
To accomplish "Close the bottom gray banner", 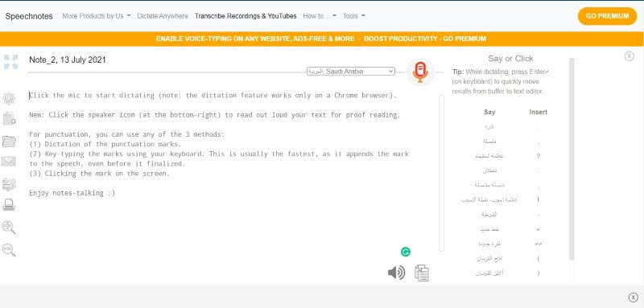I will point(634,298).
